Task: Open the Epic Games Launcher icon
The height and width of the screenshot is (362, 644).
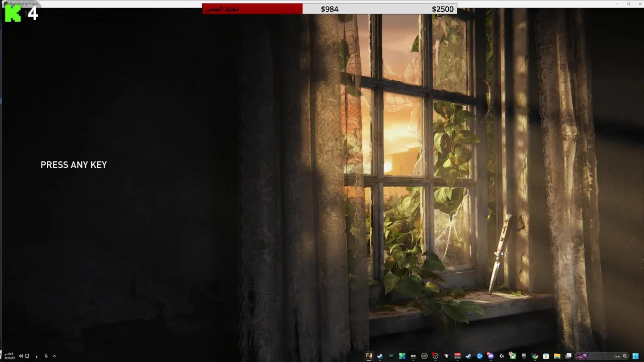Action: [524, 356]
